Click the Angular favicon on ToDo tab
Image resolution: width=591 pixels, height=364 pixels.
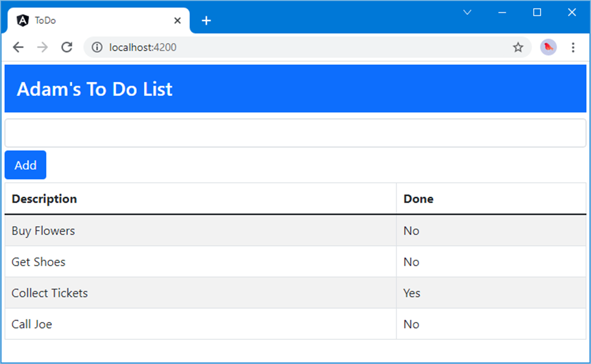click(x=22, y=21)
